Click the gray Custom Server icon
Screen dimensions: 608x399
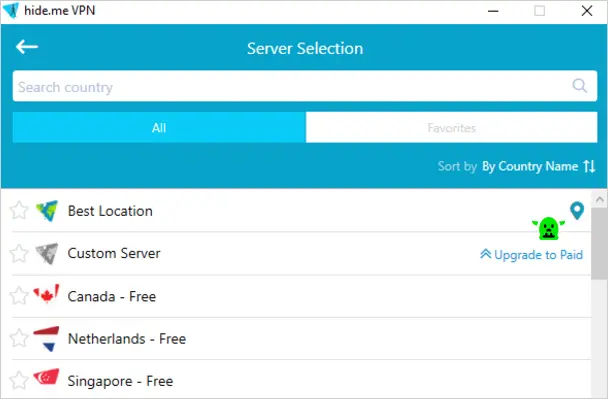coord(47,254)
